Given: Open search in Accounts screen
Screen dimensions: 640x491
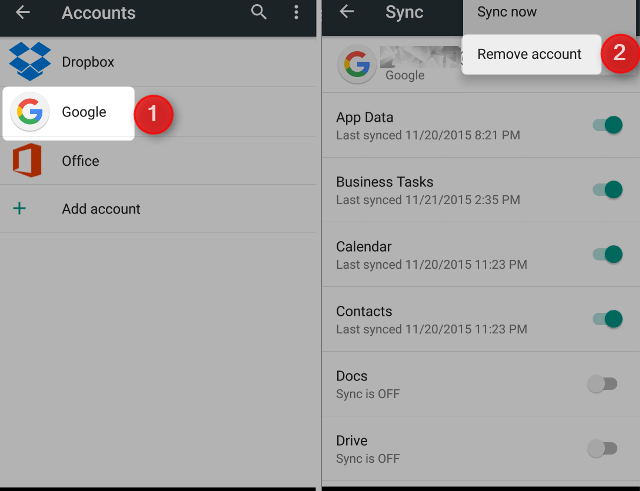Looking at the screenshot, I should coord(259,13).
